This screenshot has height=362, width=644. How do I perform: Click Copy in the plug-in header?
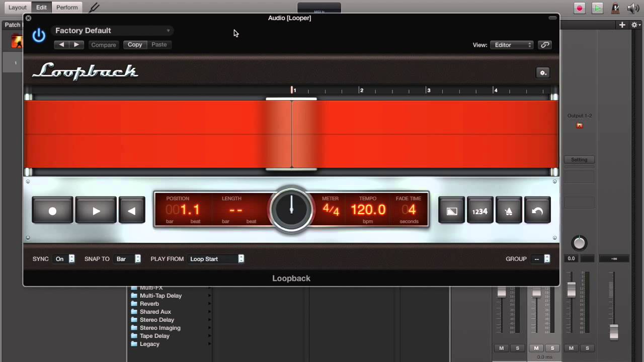click(135, 45)
